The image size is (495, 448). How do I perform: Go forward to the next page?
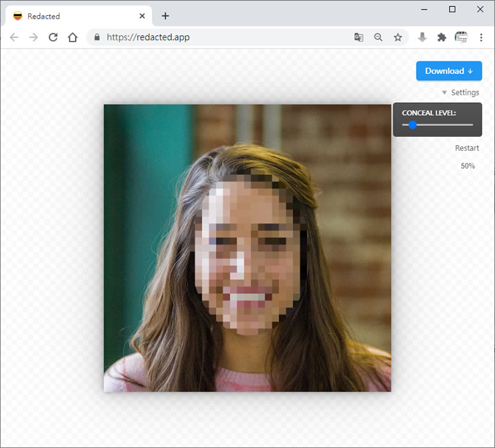point(33,37)
